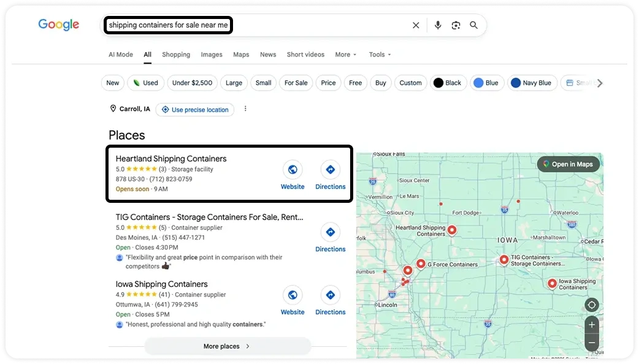
Task: Apply the For Sale filter chip
Action: [296, 83]
